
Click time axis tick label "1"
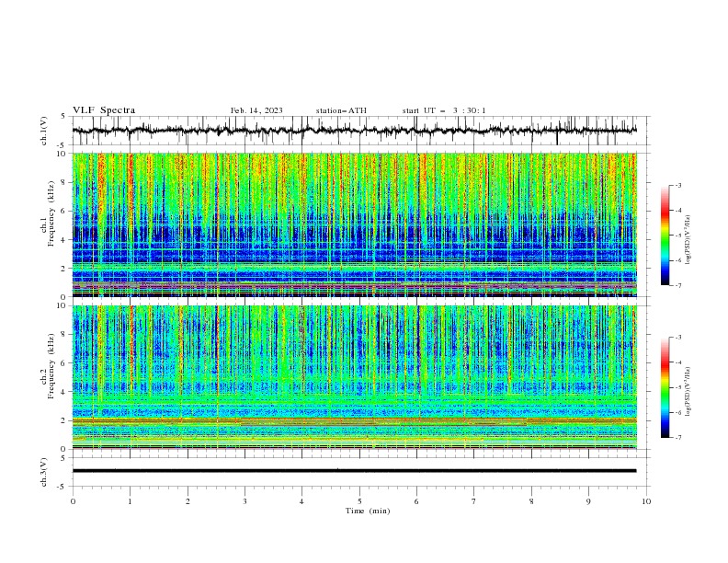pos(130,501)
